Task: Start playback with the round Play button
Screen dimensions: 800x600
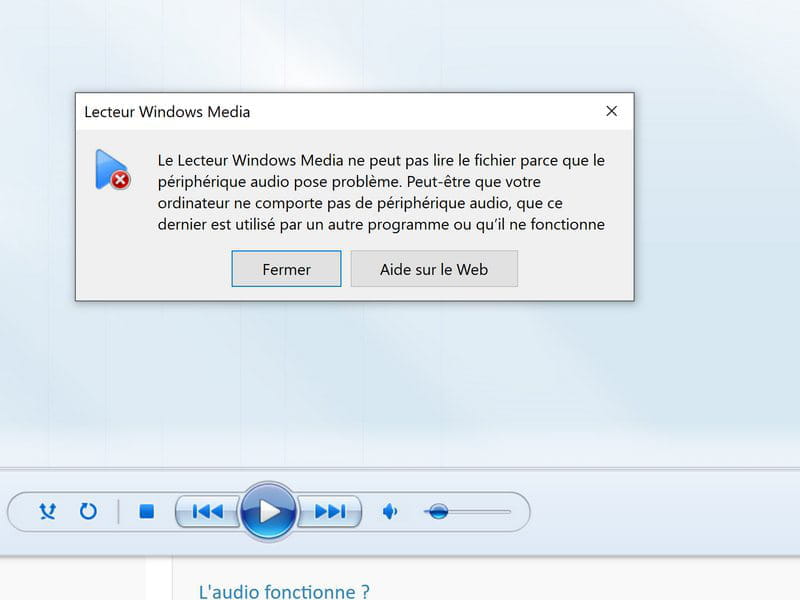Action: click(x=268, y=511)
